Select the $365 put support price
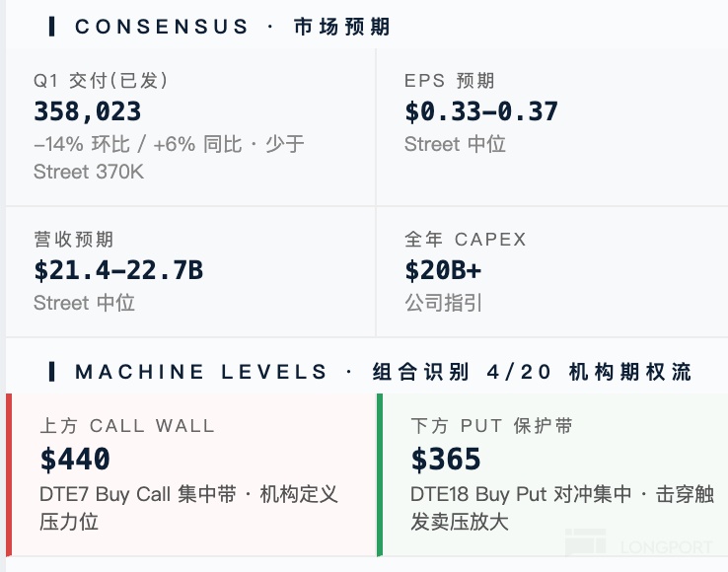Screen dimensions: 728x572 coord(446,459)
